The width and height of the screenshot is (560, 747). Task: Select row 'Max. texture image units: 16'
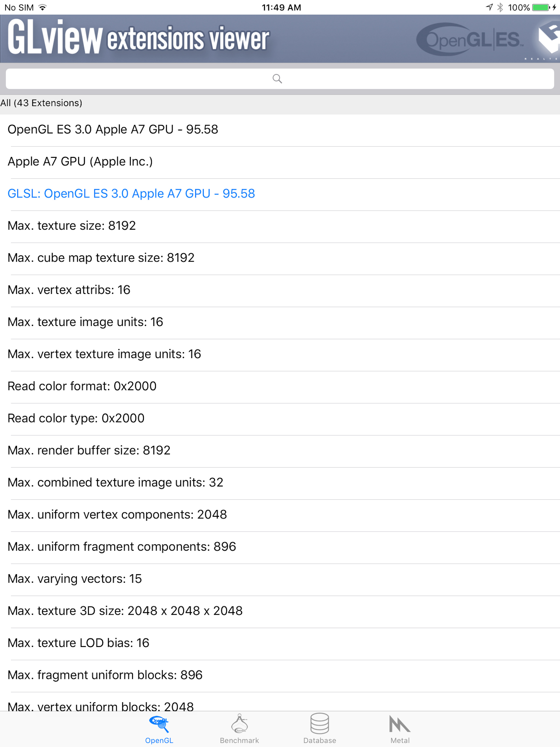pyautogui.click(x=280, y=323)
